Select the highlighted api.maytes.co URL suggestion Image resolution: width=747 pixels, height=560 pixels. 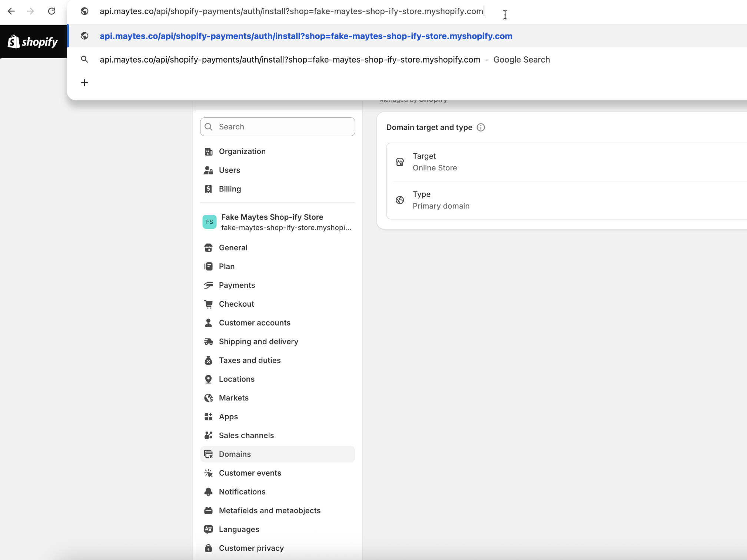tap(408, 36)
